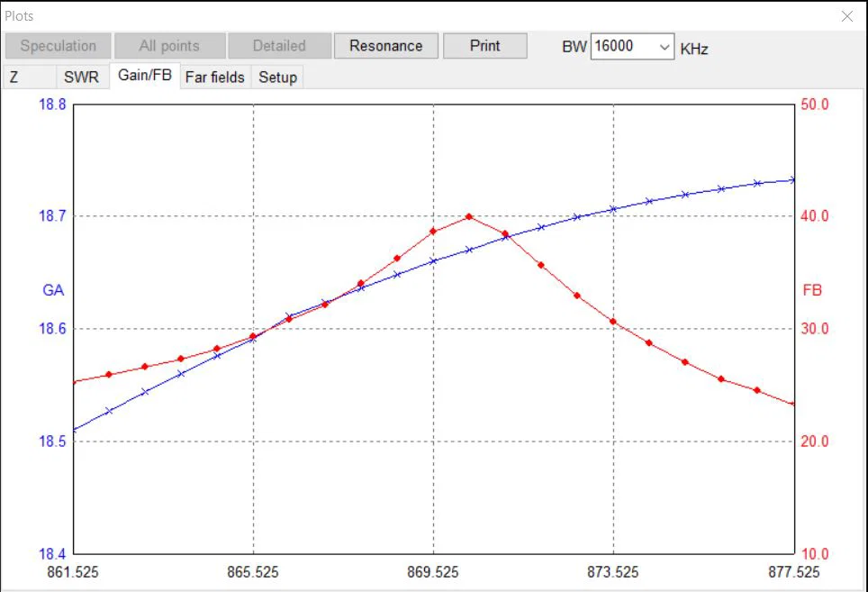Screen dimensions: 868x592
Task: Click the 18.7 gain axis value
Action: pos(52,215)
